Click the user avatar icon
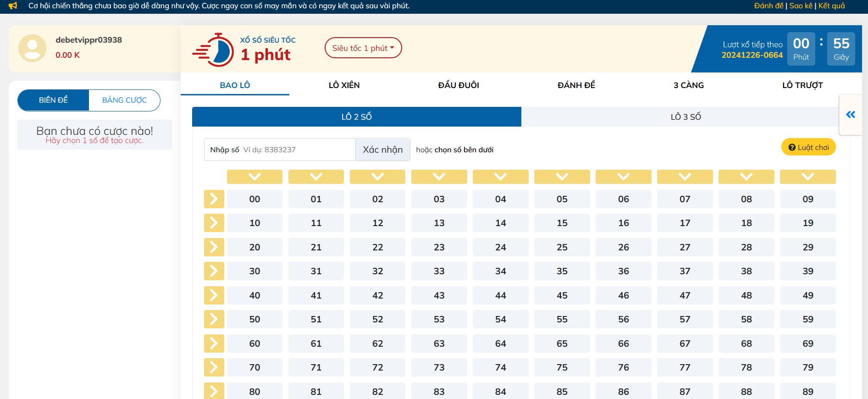The height and width of the screenshot is (399, 868). point(32,48)
